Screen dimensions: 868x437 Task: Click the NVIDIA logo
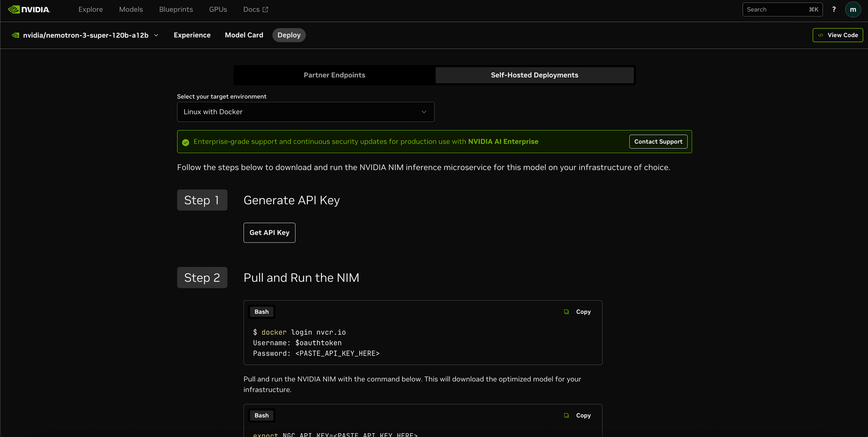[29, 9]
